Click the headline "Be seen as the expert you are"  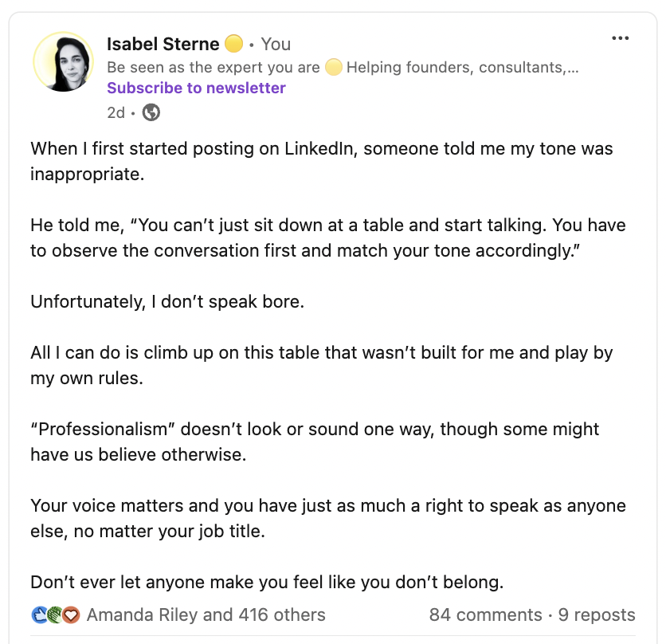click(x=213, y=68)
